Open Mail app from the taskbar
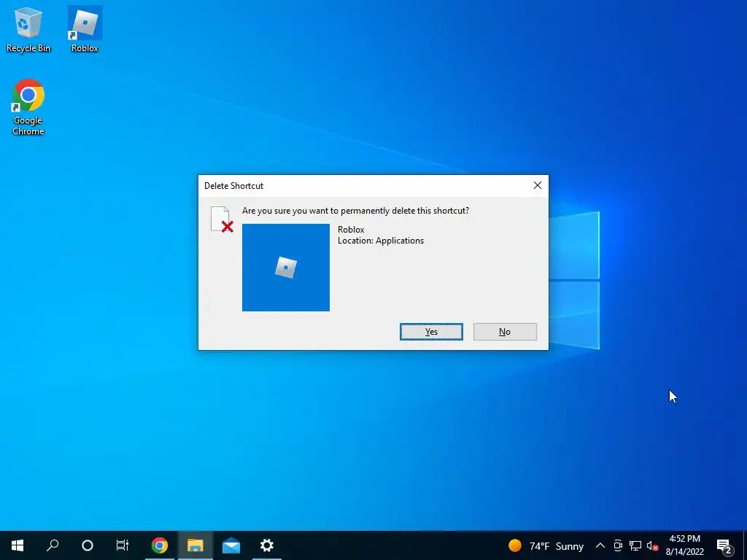Image resolution: width=747 pixels, height=560 pixels. click(231, 545)
